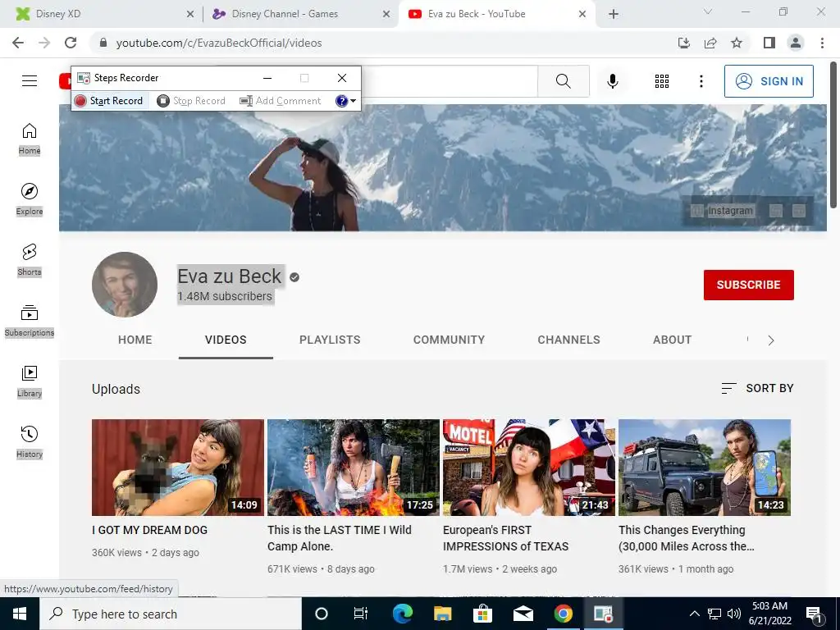Open the channel HOME tab

(135, 340)
